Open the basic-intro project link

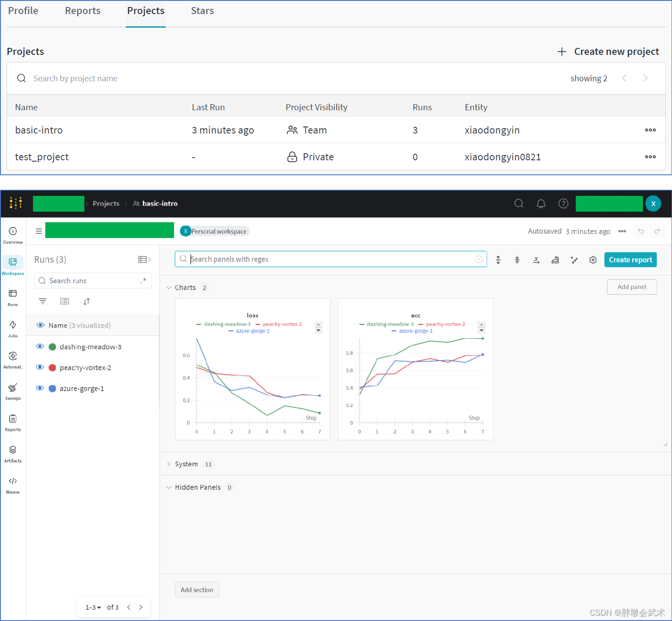(39, 130)
